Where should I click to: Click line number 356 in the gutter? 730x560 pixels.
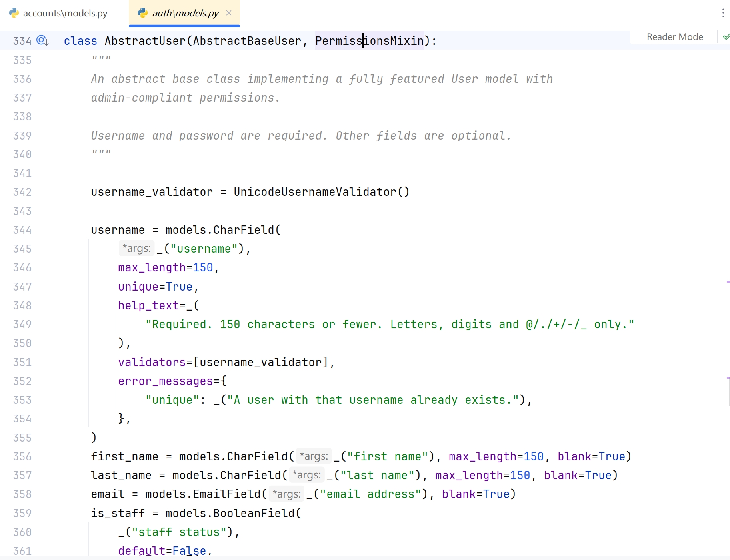click(x=22, y=456)
